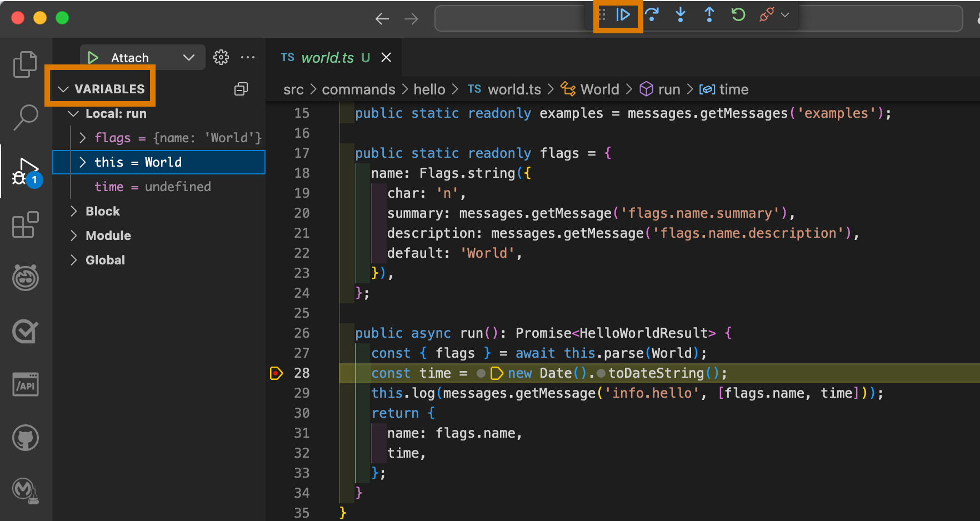
Task: Disconnect the debugger with plug icon
Action: [767, 15]
